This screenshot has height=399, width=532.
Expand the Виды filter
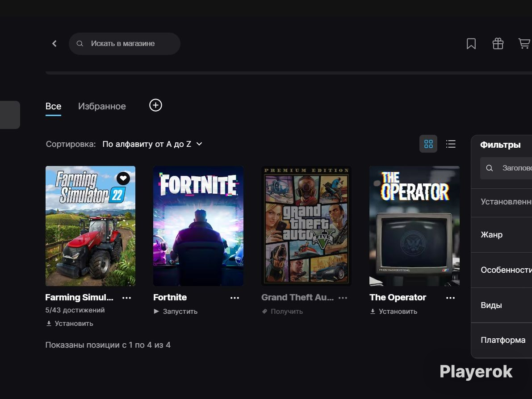[x=502, y=305]
